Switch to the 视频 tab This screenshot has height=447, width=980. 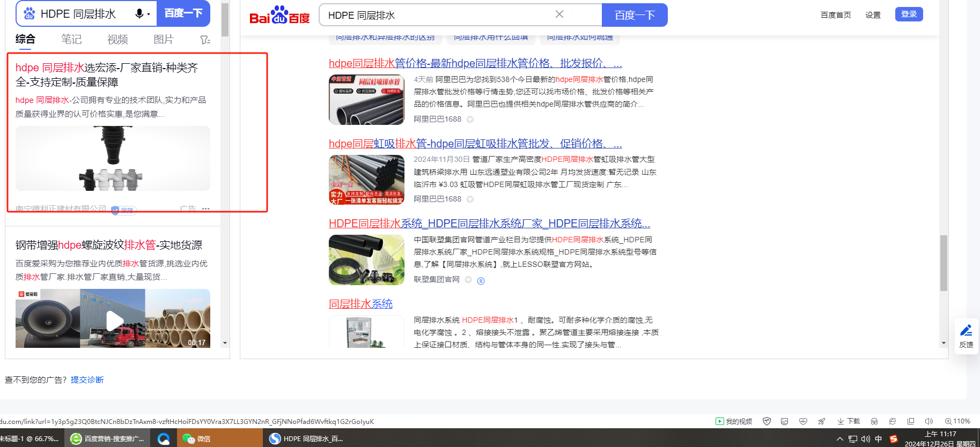coord(117,39)
